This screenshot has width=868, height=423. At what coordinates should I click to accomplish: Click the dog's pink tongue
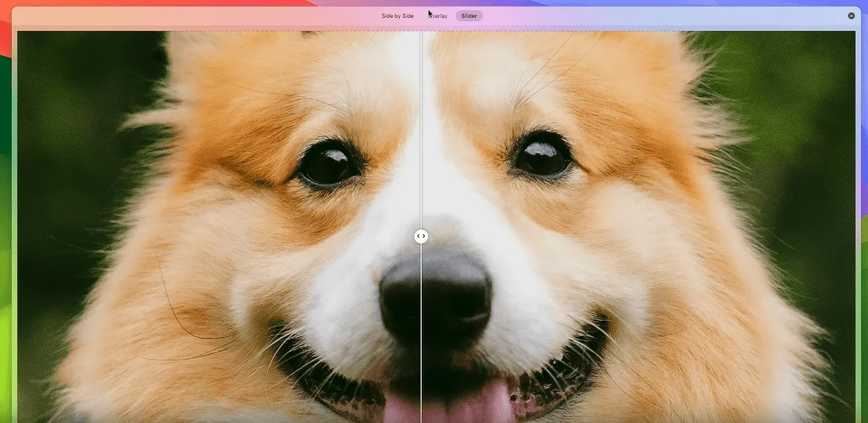coord(448,405)
